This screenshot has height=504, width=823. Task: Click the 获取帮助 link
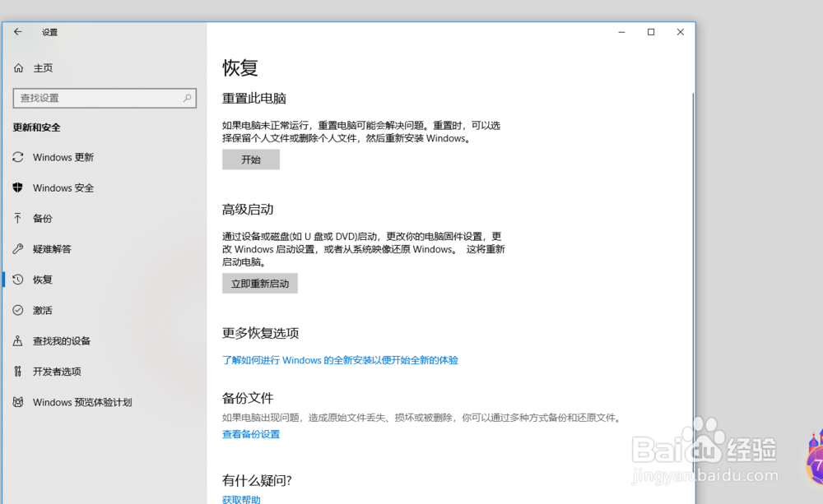240,498
